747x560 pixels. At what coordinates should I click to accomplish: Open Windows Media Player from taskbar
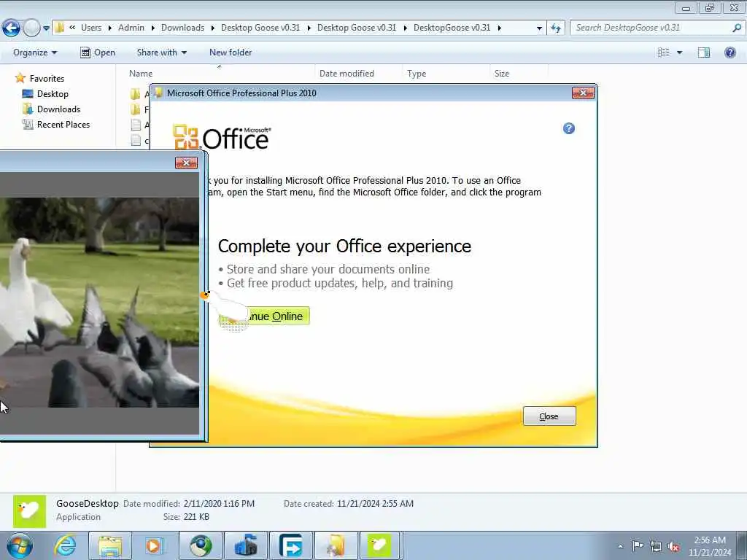pos(155,545)
